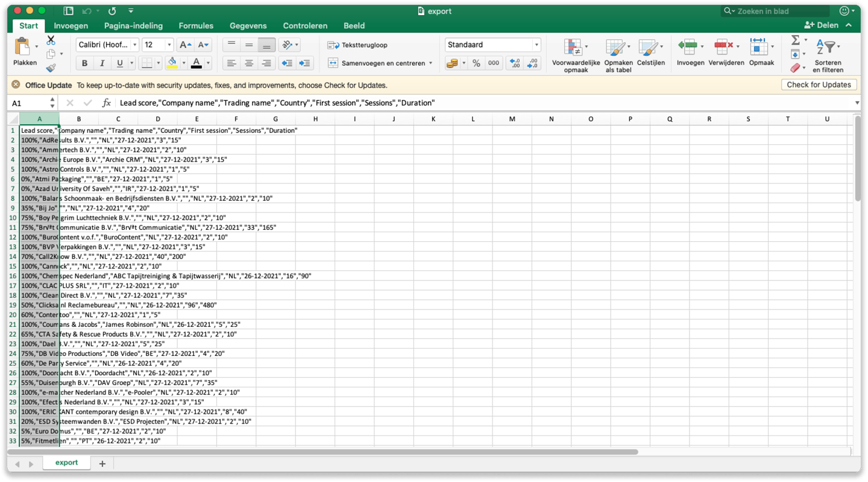Image resolution: width=868 pixels, height=482 pixels.
Task: Toggle underline formatting
Action: pos(120,63)
